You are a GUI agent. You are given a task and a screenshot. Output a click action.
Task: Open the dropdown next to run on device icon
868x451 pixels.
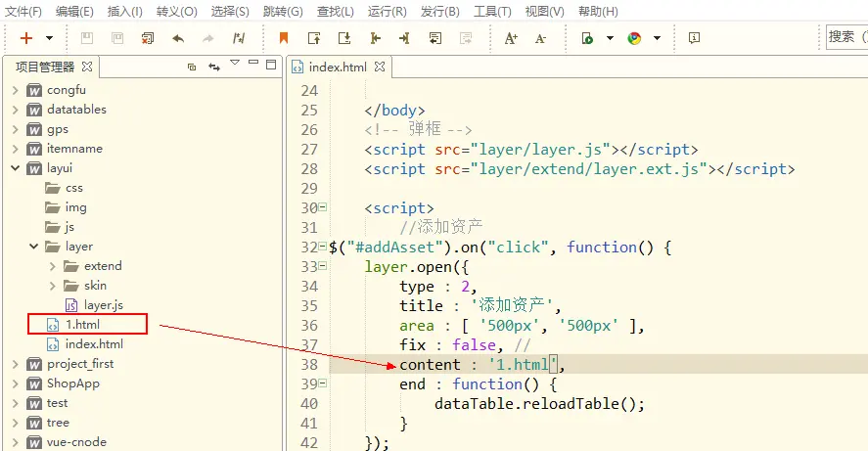pos(610,38)
